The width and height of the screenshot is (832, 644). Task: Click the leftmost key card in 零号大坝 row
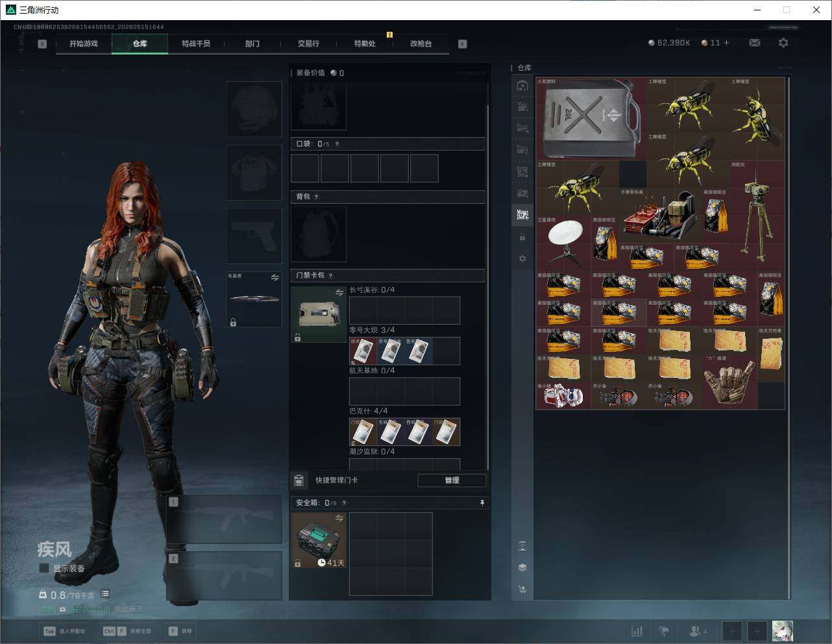click(x=363, y=351)
